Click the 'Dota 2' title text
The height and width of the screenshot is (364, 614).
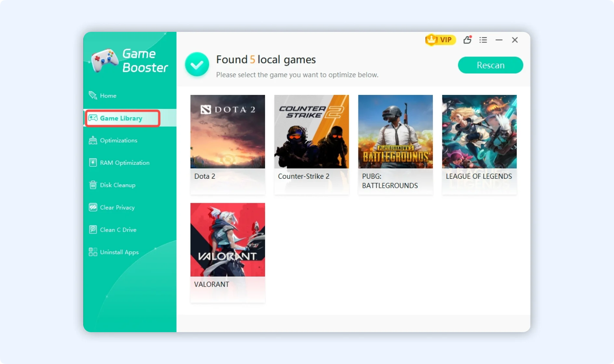(205, 176)
